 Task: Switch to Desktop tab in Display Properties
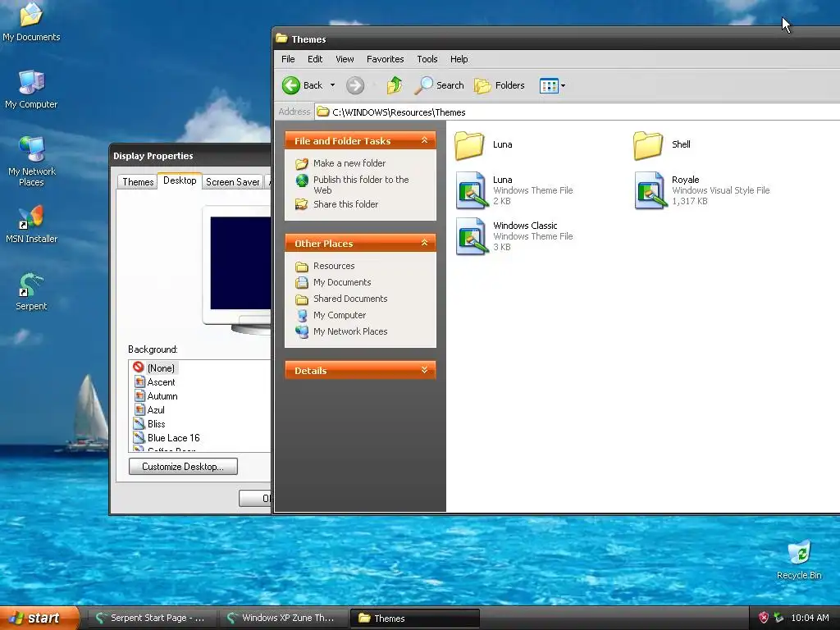(180, 180)
